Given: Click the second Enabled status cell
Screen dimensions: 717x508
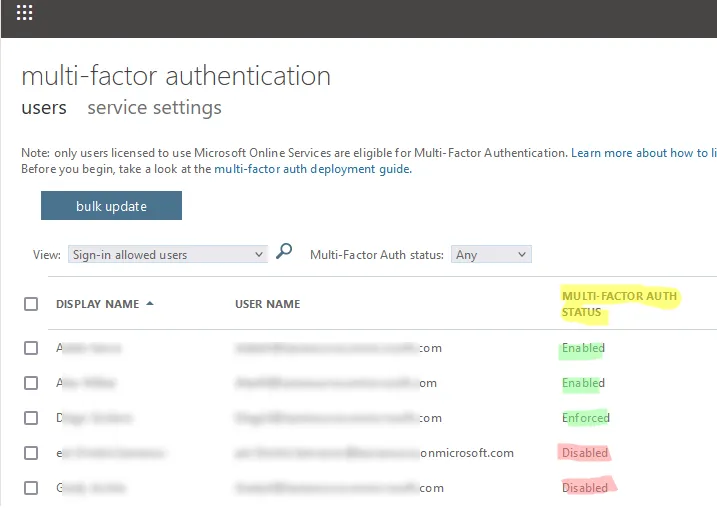Looking at the screenshot, I should [583, 383].
